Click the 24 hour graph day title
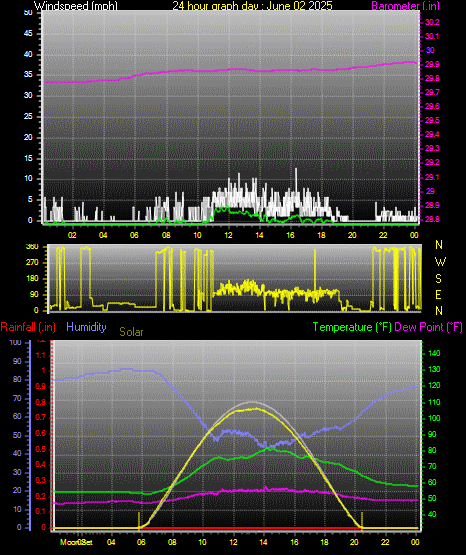Screen dimensions: 466x555 pos(253,5)
